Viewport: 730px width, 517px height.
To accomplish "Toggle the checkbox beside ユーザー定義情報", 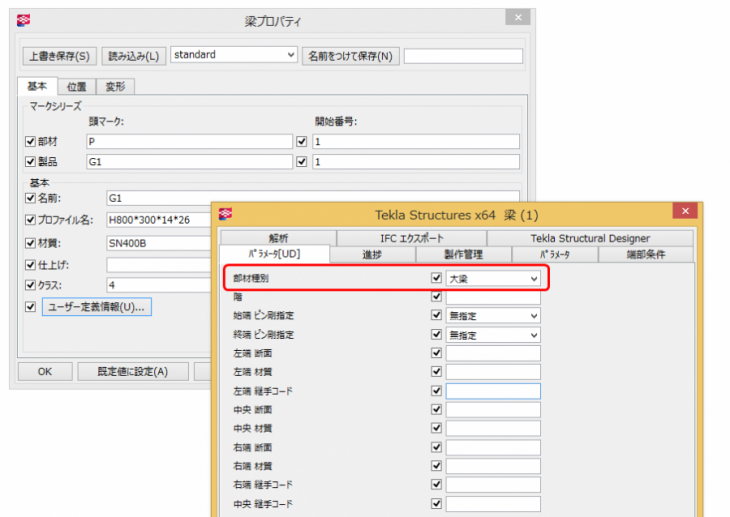I will [30, 306].
